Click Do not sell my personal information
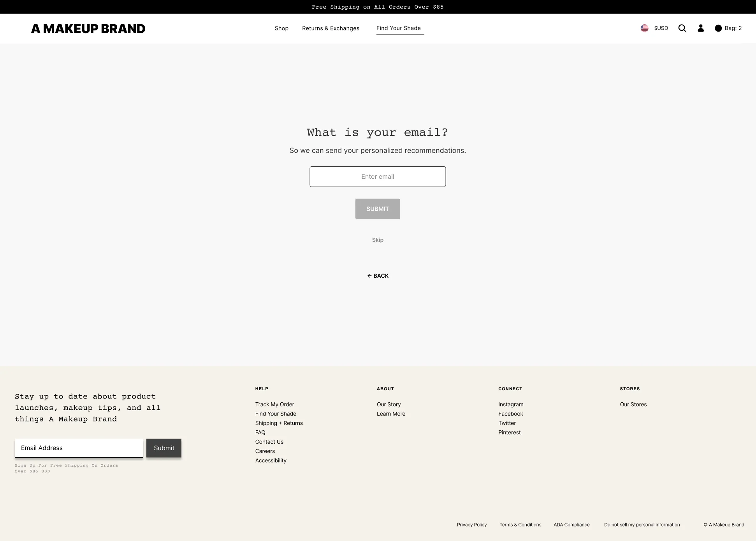Image resolution: width=756 pixels, height=541 pixels. pos(642,525)
